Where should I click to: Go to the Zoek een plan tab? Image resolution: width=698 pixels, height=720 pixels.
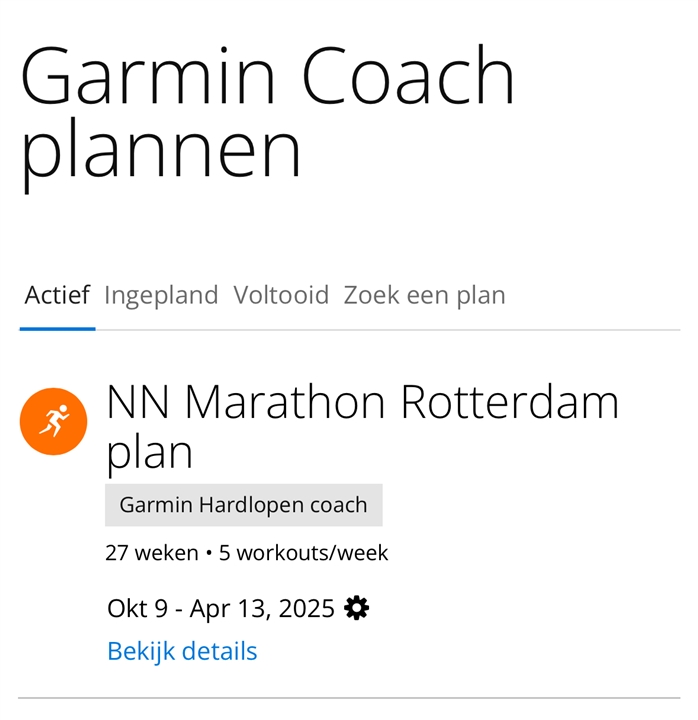point(424,295)
